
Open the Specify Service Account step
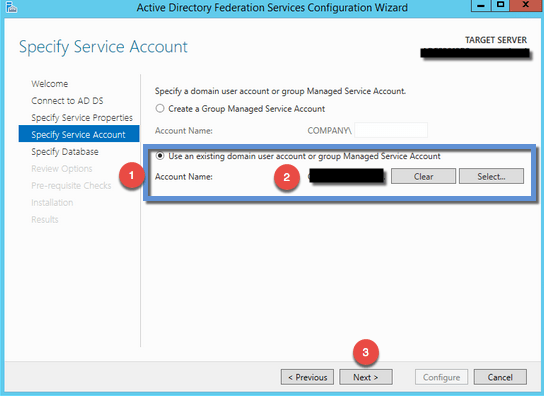pos(79,134)
